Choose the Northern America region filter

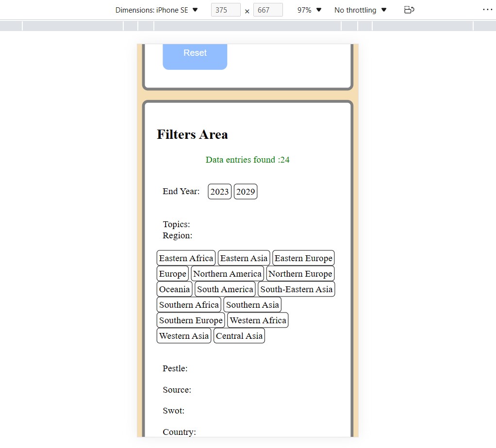228,273
